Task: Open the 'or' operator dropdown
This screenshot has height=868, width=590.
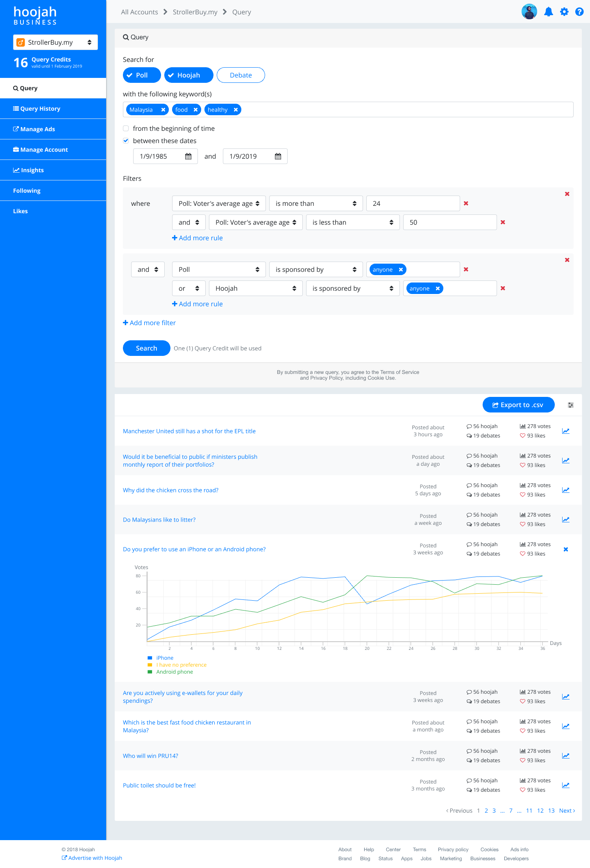Action: (x=188, y=288)
